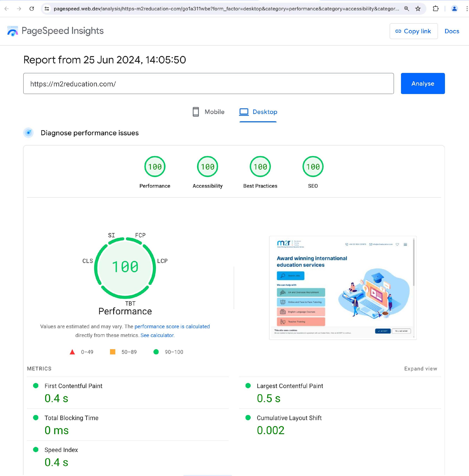Select the Diagnose performance issues radio indicator

click(x=29, y=133)
